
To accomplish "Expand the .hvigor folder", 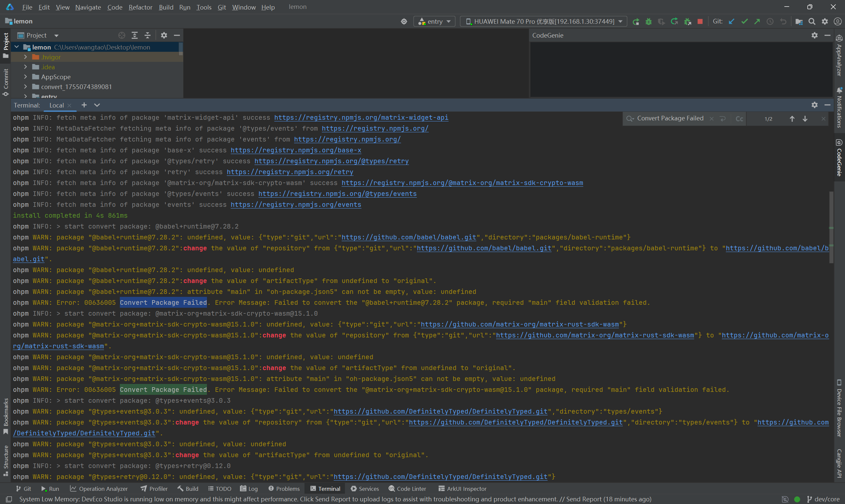I will [25, 57].
